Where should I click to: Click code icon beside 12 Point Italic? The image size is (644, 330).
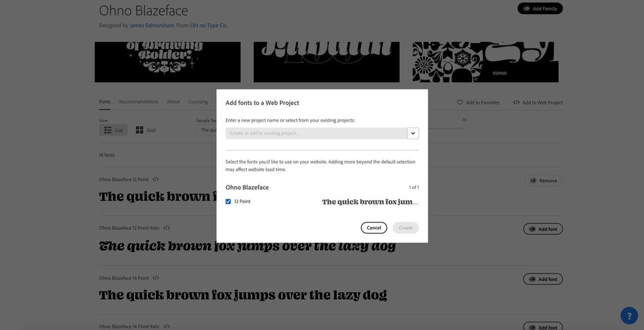coord(166,228)
